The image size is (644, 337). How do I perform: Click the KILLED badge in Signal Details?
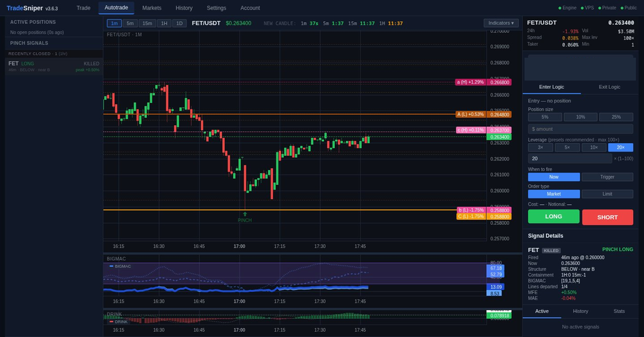click(551, 250)
